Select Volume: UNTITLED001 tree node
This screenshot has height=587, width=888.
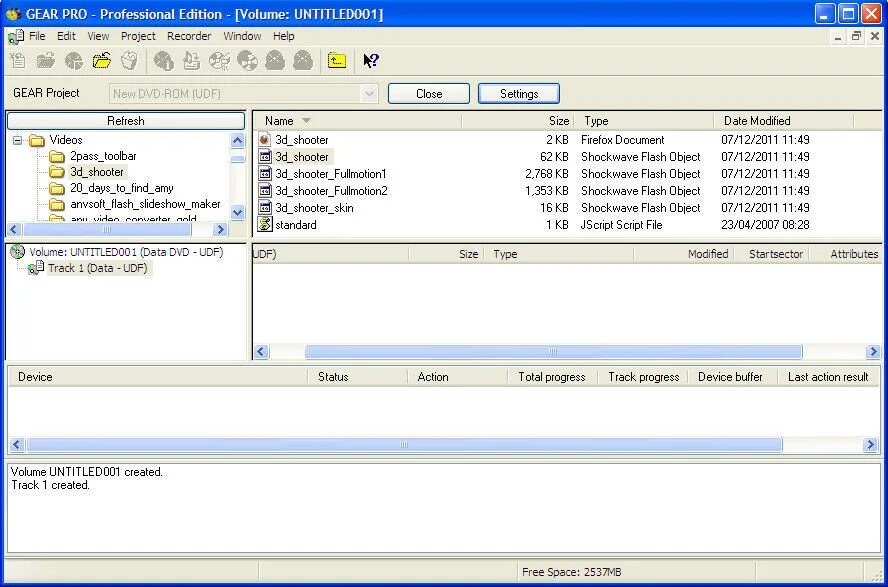pyautogui.click(x=126, y=252)
